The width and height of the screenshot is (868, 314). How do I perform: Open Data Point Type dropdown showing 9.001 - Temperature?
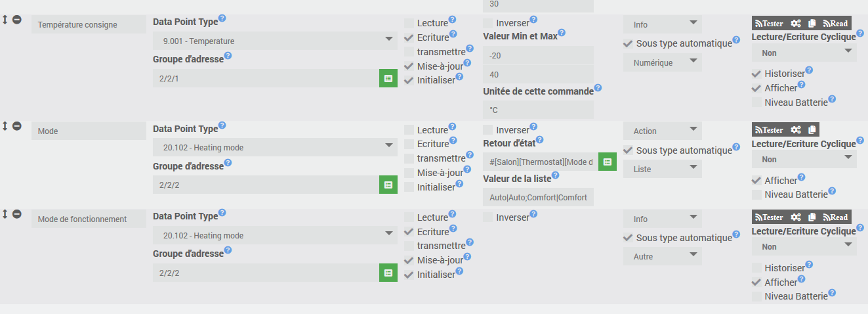click(x=275, y=41)
